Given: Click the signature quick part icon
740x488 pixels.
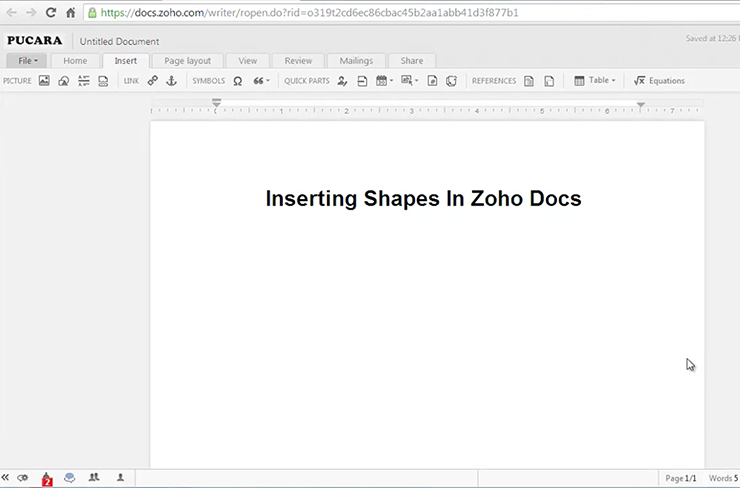Looking at the screenshot, I should (343, 81).
